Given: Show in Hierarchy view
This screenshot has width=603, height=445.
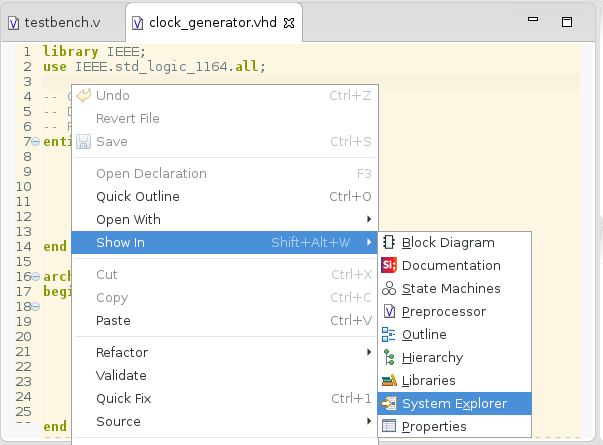Looking at the screenshot, I should click(x=455, y=357).
